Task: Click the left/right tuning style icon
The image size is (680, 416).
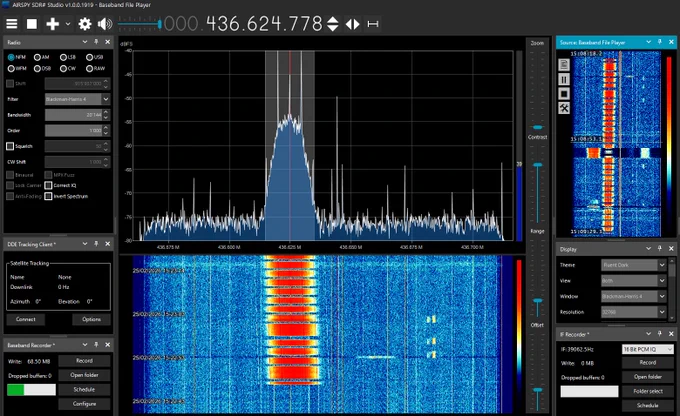Action: [x=353, y=24]
